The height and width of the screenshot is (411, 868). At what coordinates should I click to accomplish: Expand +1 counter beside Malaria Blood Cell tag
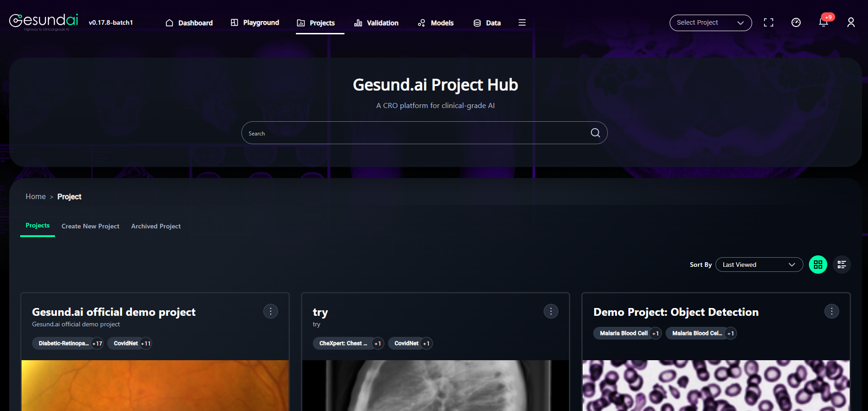655,333
